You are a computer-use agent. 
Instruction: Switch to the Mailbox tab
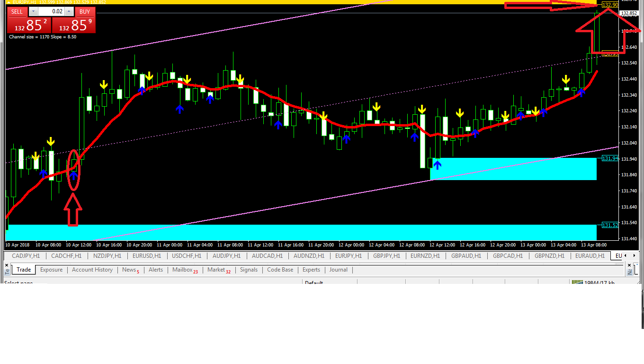pos(182,270)
